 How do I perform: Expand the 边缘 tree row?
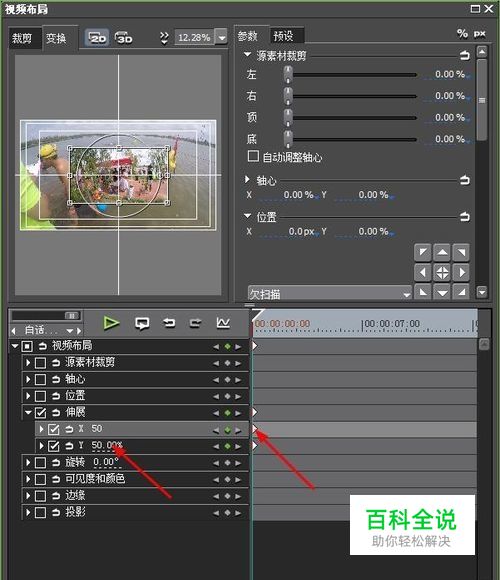point(28,496)
